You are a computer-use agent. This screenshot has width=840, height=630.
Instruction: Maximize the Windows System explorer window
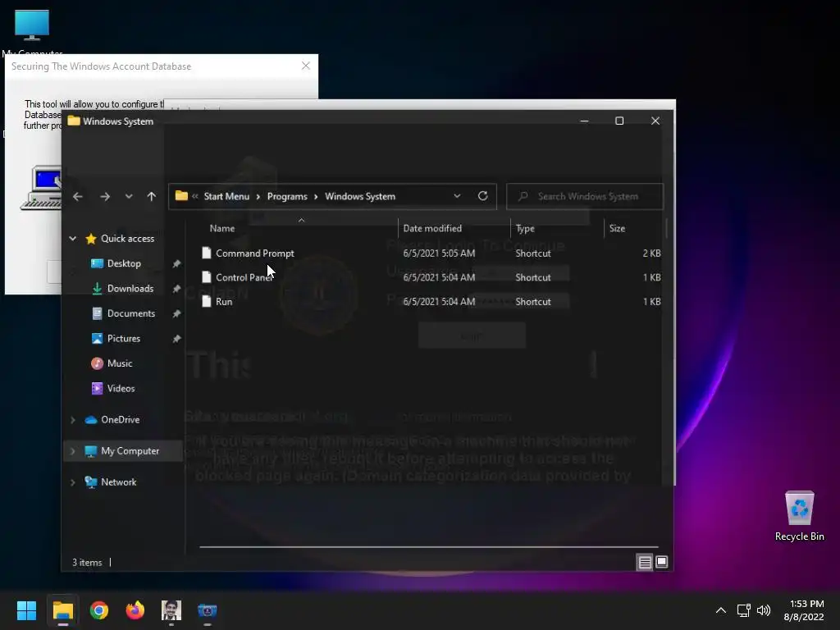pos(619,121)
